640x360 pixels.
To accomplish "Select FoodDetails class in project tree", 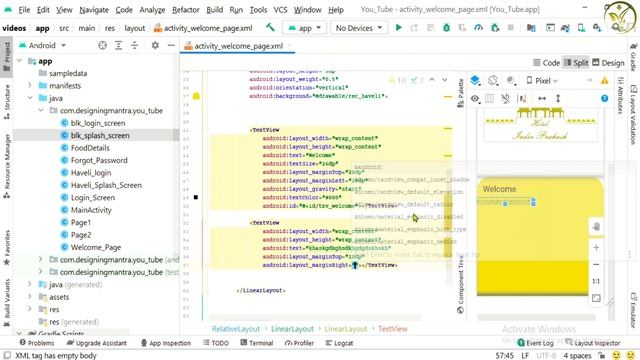I will click(90, 148).
